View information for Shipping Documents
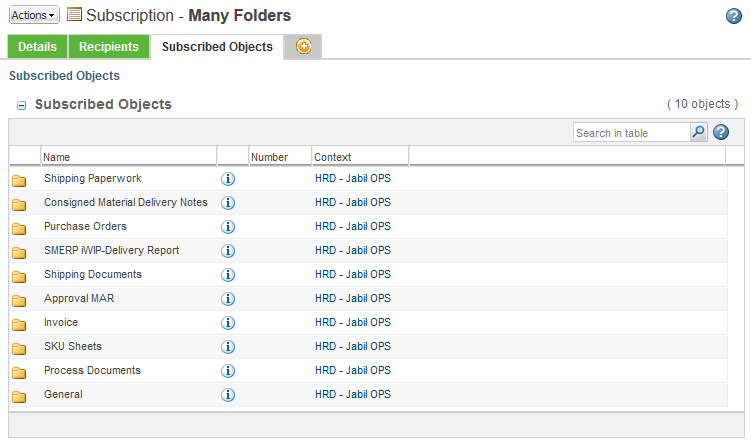Image resolution: width=751 pixels, height=444 pixels. click(228, 274)
